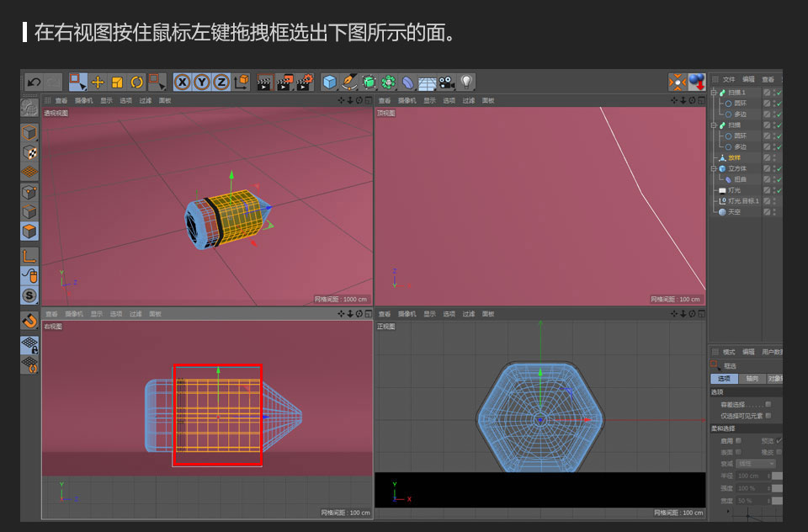Click the light bulb icon on the toolbar
Viewport: 808px width, 532px height.
[464, 82]
